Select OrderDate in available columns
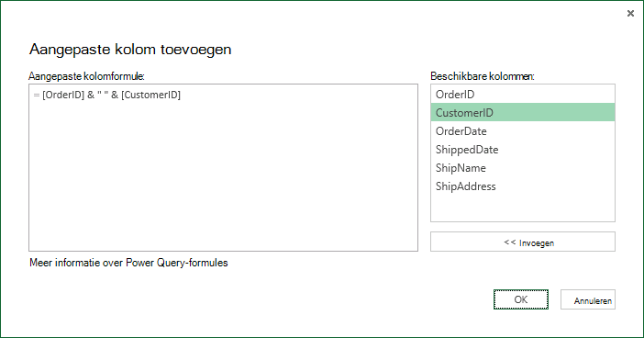This screenshot has height=338, width=644. point(522,130)
